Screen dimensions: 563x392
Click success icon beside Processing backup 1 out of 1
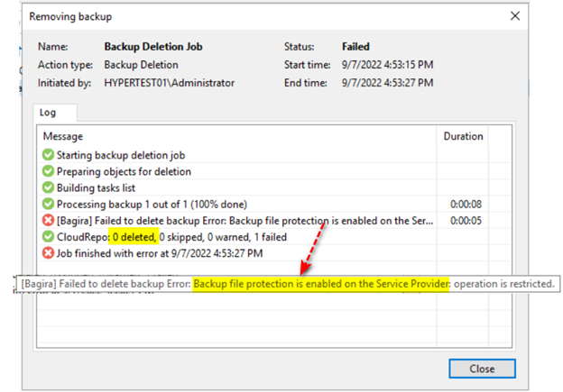48,204
